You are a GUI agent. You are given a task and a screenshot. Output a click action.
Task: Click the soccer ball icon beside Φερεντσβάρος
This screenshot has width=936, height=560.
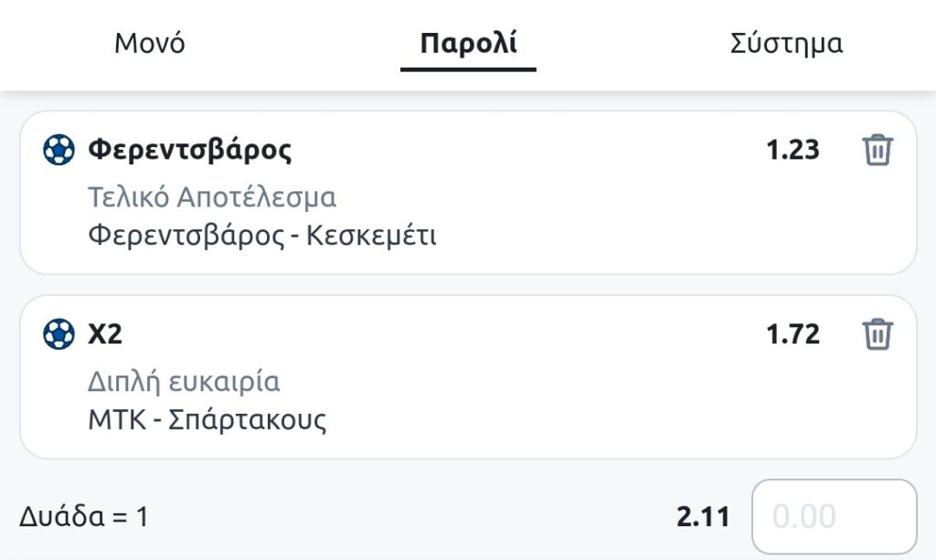point(58,150)
